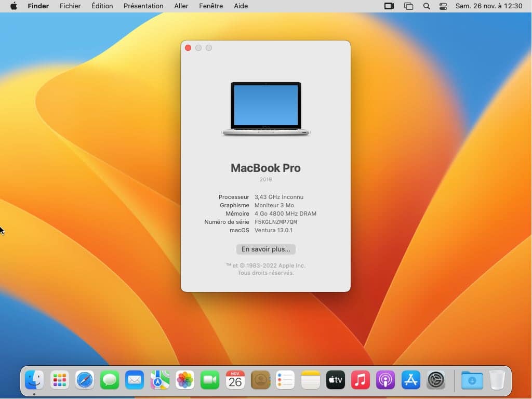Open the Messages app
The image size is (532, 399).
click(110, 381)
